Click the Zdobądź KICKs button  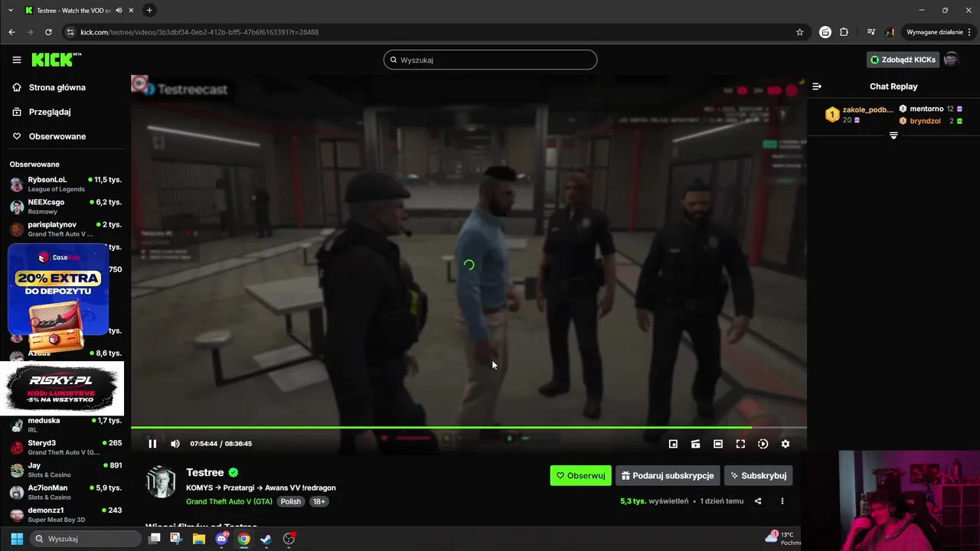pyautogui.click(x=903, y=60)
